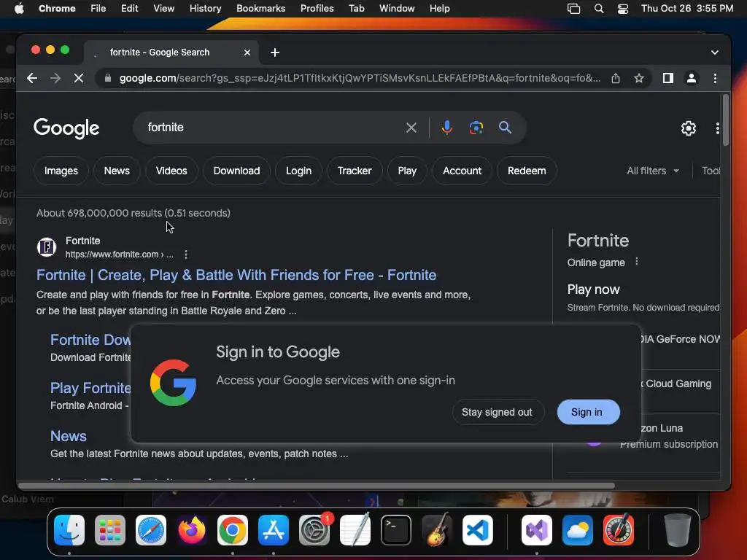Screen dimensions: 747x560
Task: Filter results by Videos
Action: pos(171,171)
